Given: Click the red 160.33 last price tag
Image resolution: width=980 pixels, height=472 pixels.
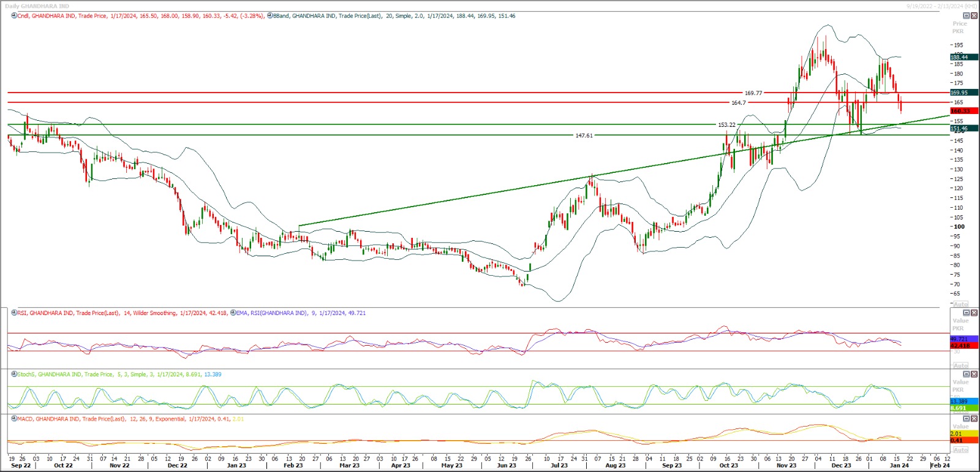Looking at the screenshot, I should 960,111.
